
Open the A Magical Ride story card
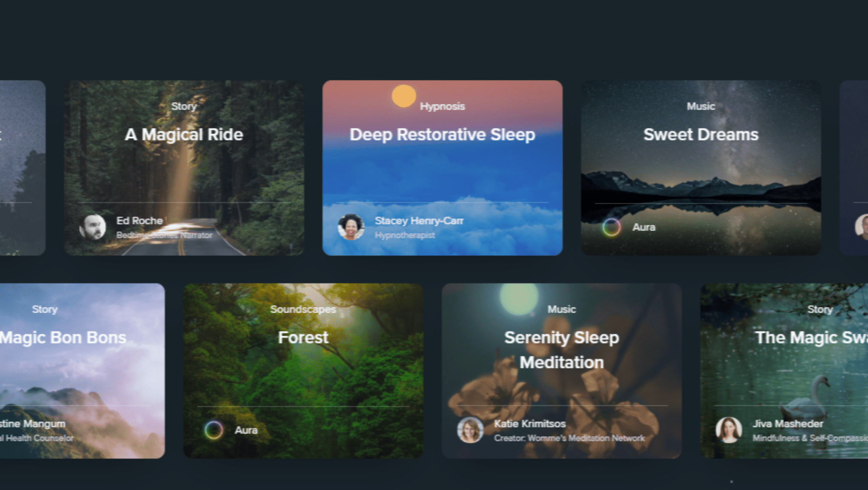(184, 168)
